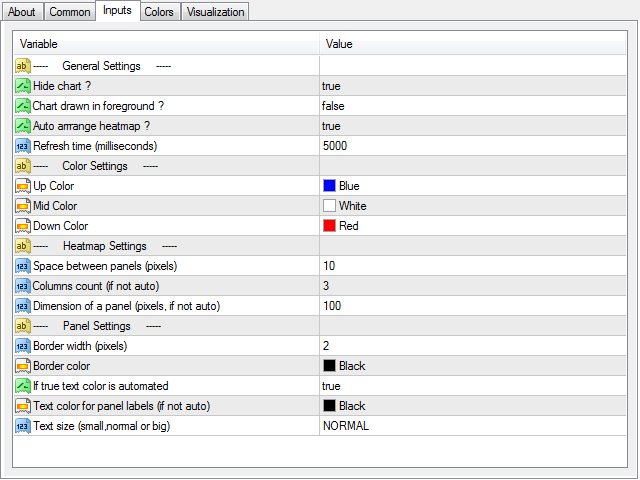Click the black Border color swatch

point(329,366)
